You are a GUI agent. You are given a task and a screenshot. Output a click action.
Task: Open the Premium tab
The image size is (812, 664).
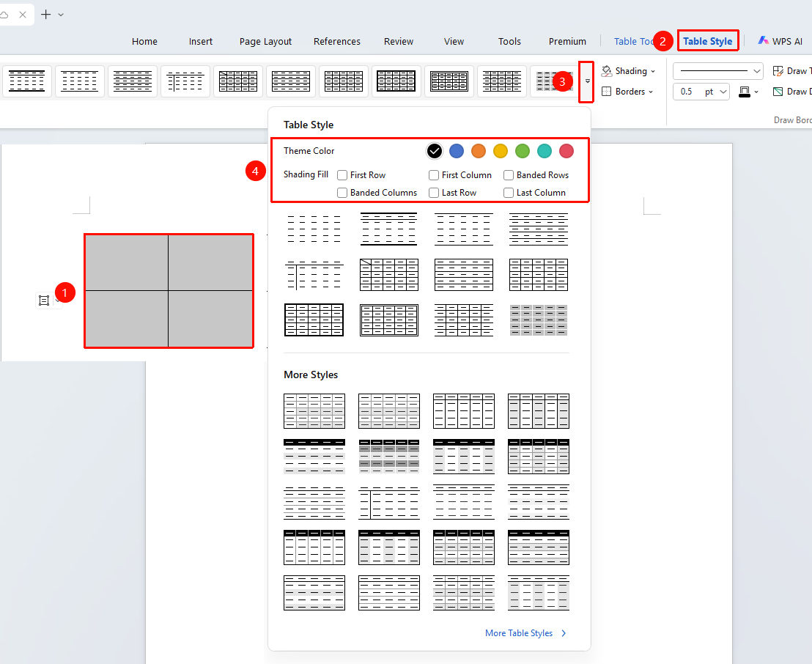(567, 42)
